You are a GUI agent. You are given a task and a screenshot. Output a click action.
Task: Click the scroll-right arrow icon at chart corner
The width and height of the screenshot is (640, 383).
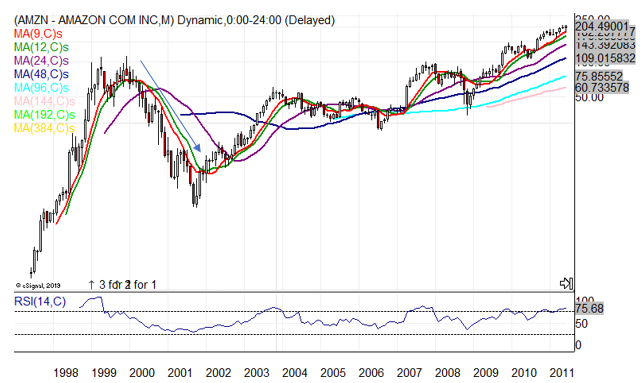[x=566, y=283]
